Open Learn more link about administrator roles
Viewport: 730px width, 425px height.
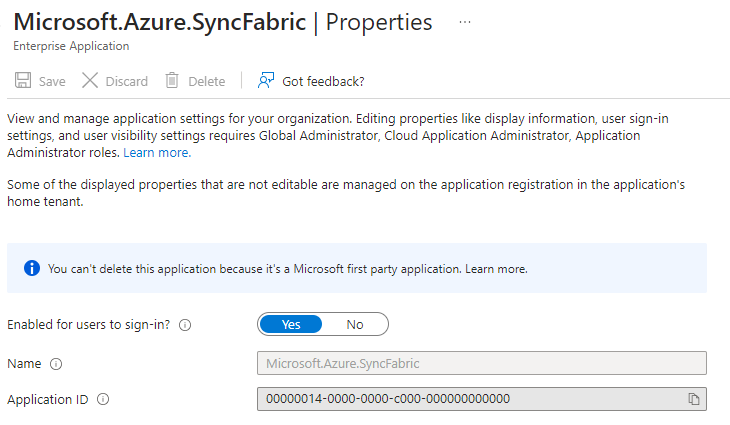157,153
